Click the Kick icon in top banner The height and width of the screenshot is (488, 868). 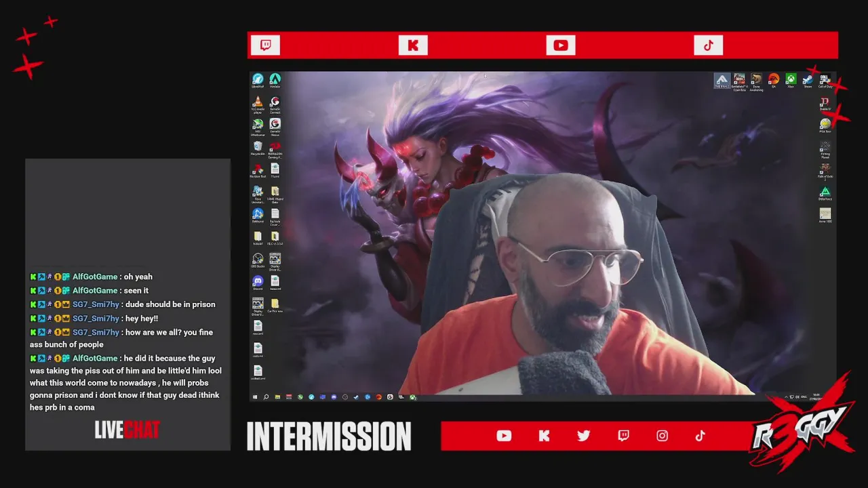click(413, 45)
